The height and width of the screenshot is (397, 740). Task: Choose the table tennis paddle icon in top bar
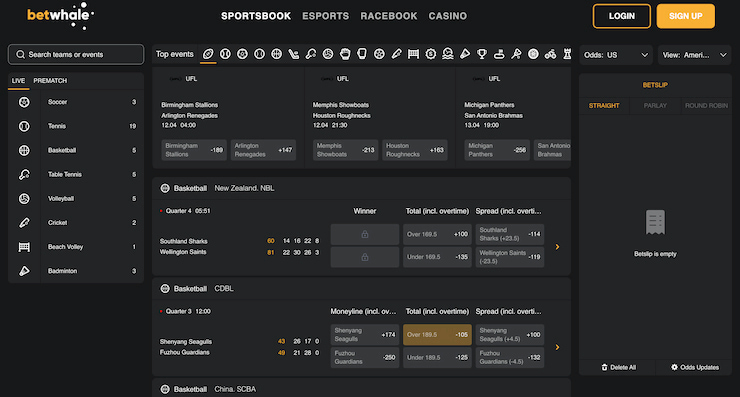pos(311,54)
